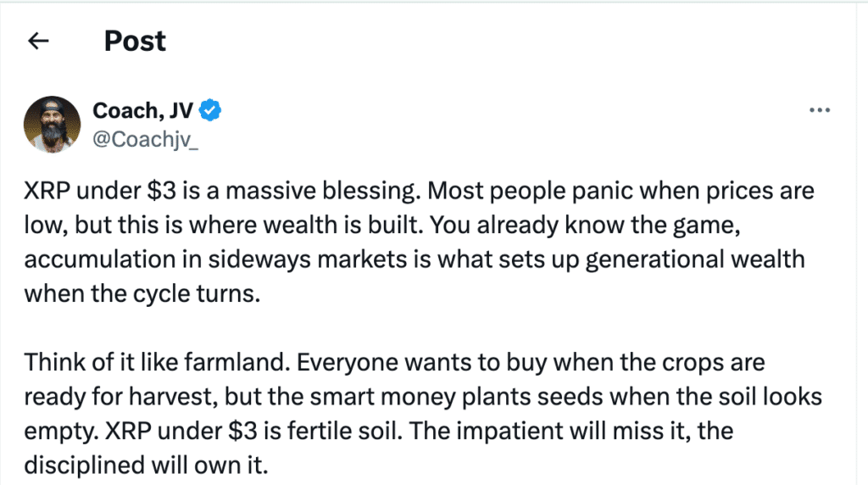
Task: Click the Post header title
Action: coord(135,41)
